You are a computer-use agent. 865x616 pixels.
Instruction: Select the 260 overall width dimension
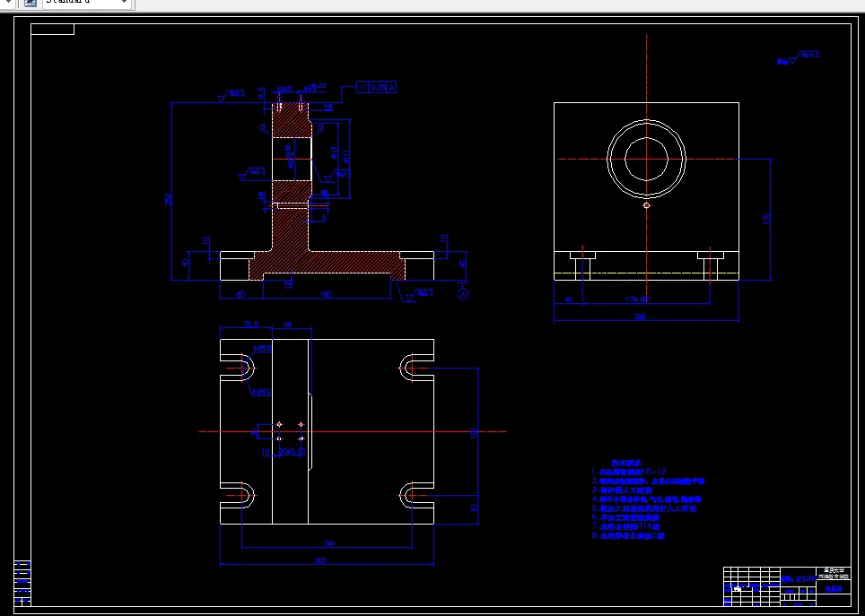click(x=640, y=316)
